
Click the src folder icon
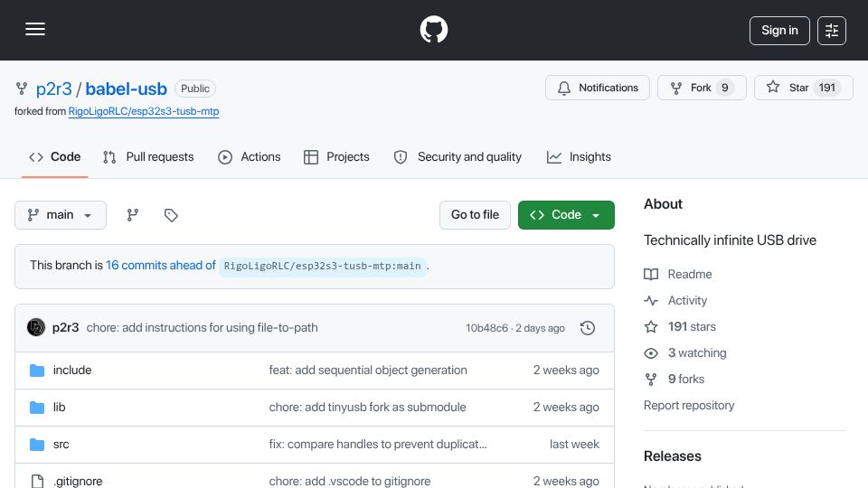[37, 445]
